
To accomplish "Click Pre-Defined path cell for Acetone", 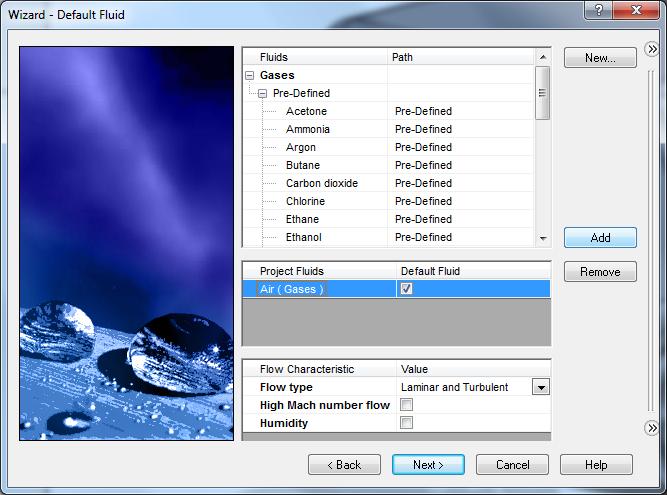I will 423,111.
